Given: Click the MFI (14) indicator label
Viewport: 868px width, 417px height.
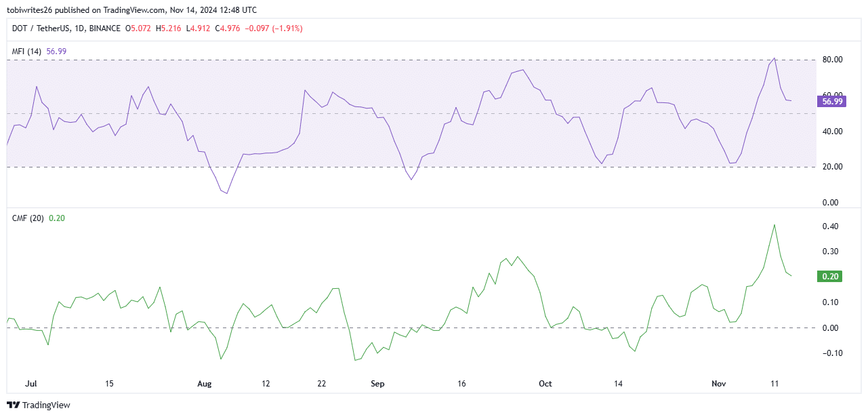Looking at the screenshot, I should pyautogui.click(x=27, y=51).
